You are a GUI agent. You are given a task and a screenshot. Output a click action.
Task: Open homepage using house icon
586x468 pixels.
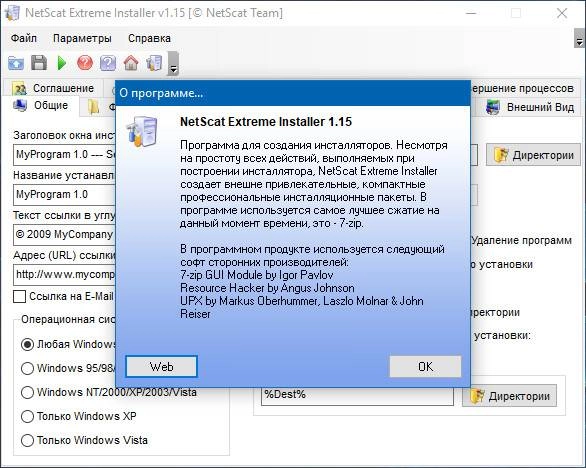click(x=131, y=63)
